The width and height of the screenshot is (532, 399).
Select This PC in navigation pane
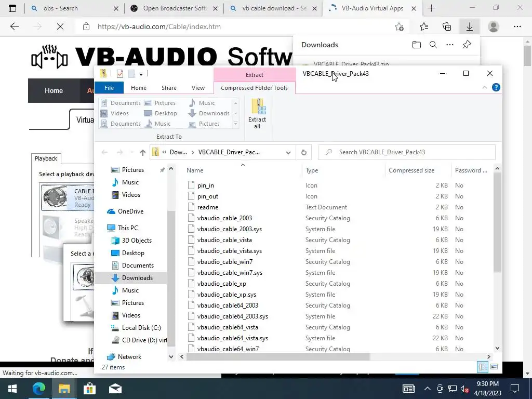point(128,228)
